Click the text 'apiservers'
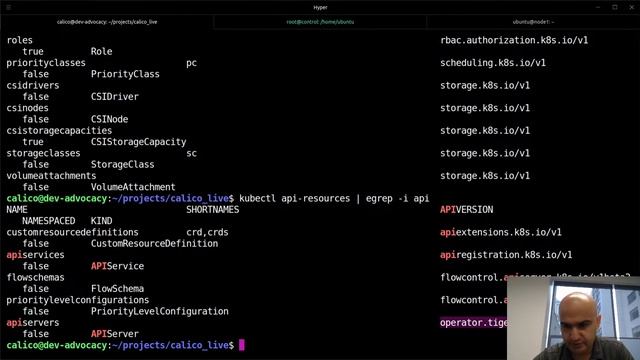 pos(33,322)
